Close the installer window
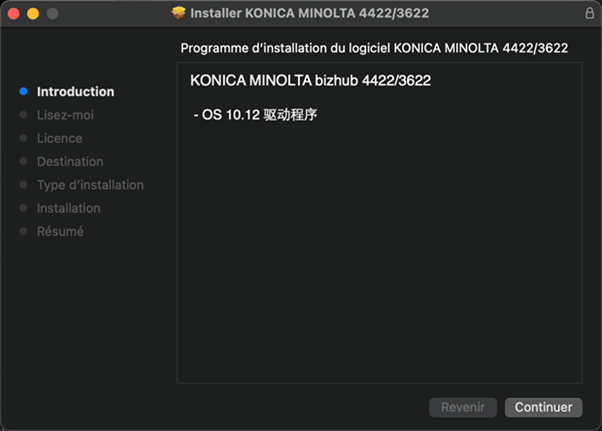 13,14
